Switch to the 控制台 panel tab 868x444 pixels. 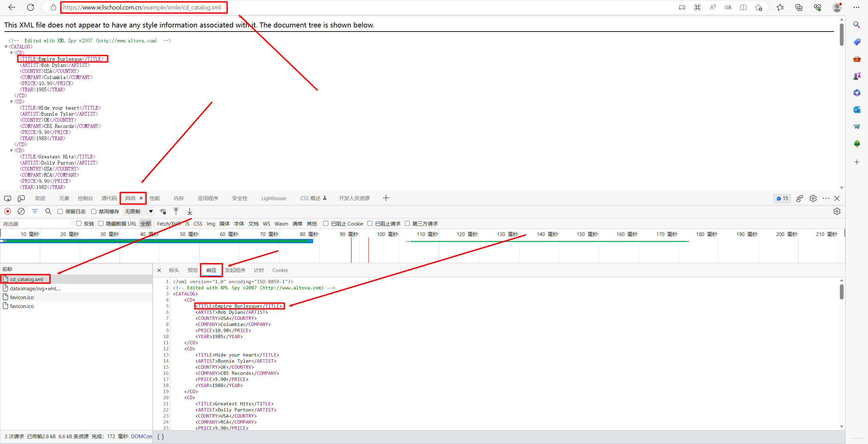click(x=85, y=198)
